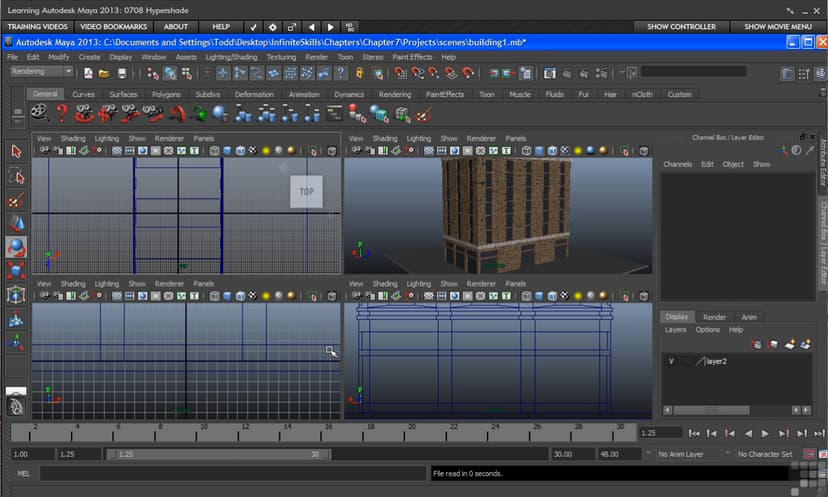
Task: Select the arrow Select Tool in toolbox
Action: (16, 152)
